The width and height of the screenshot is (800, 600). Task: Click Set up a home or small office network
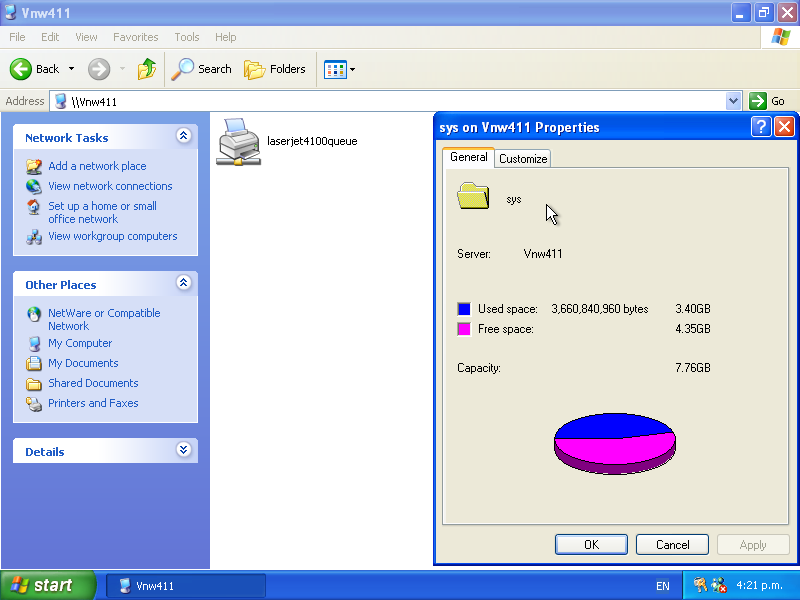(103, 213)
